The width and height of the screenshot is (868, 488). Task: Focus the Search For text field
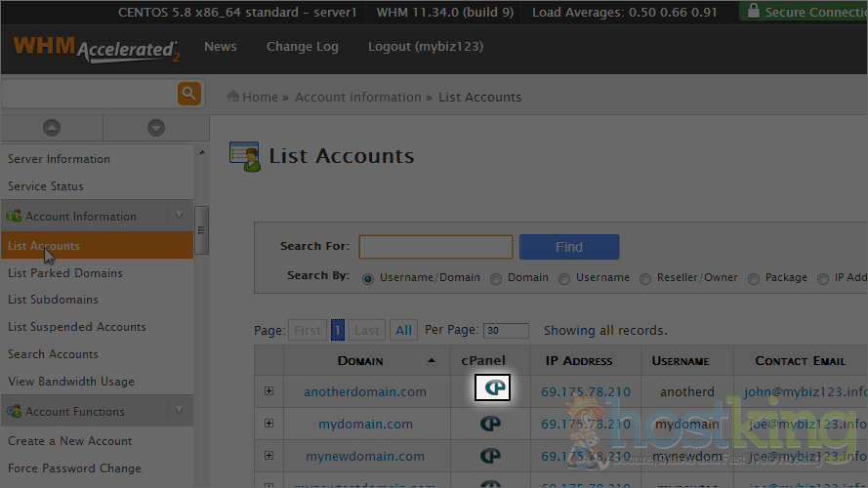coord(435,247)
